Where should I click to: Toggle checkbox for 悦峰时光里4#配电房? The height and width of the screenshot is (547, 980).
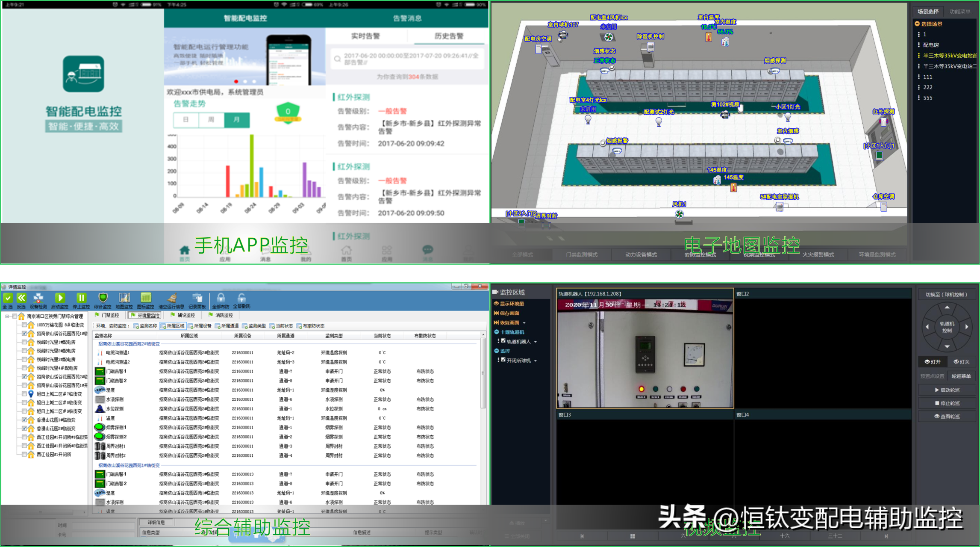pyautogui.click(x=24, y=368)
